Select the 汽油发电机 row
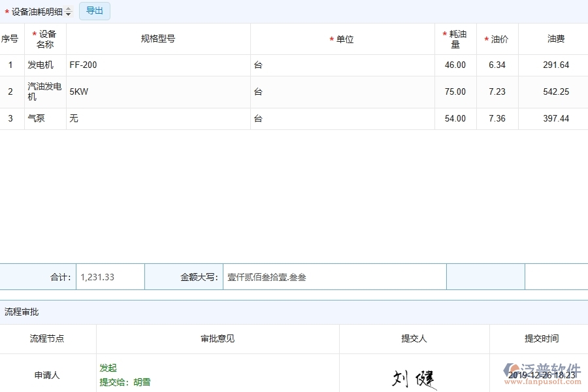This screenshot has height=392, width=588. click(x=44, y=91)
